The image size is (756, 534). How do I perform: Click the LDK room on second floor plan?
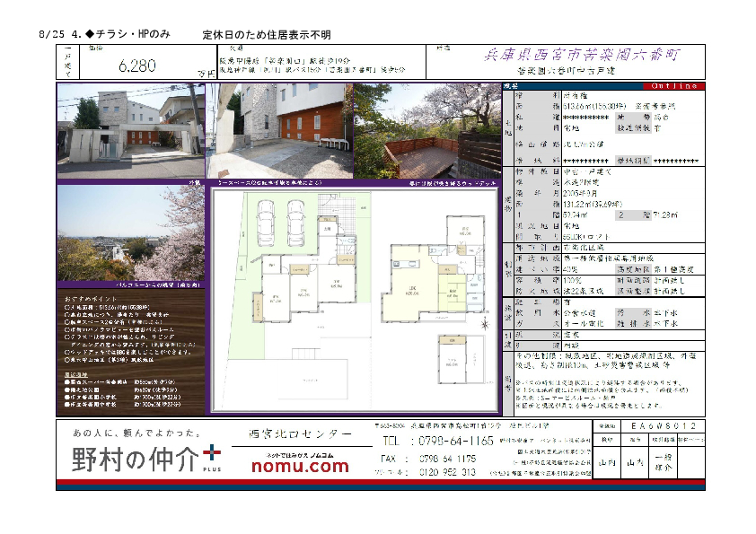tap(412, 289)
